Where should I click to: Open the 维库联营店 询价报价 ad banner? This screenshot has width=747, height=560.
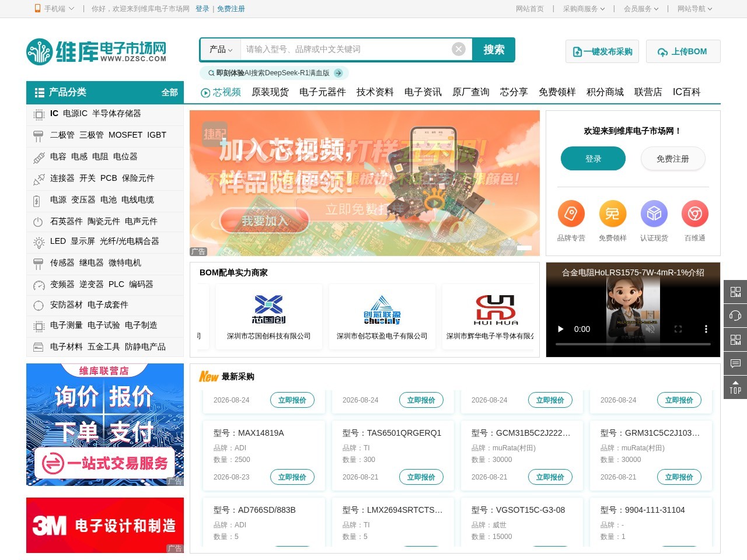coord(105,425)
